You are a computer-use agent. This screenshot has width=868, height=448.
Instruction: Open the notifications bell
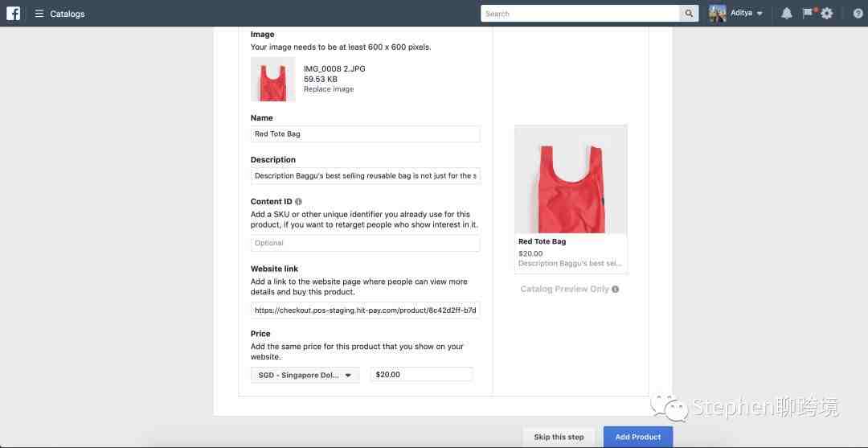pyautogui.click(x=787, y=14)
